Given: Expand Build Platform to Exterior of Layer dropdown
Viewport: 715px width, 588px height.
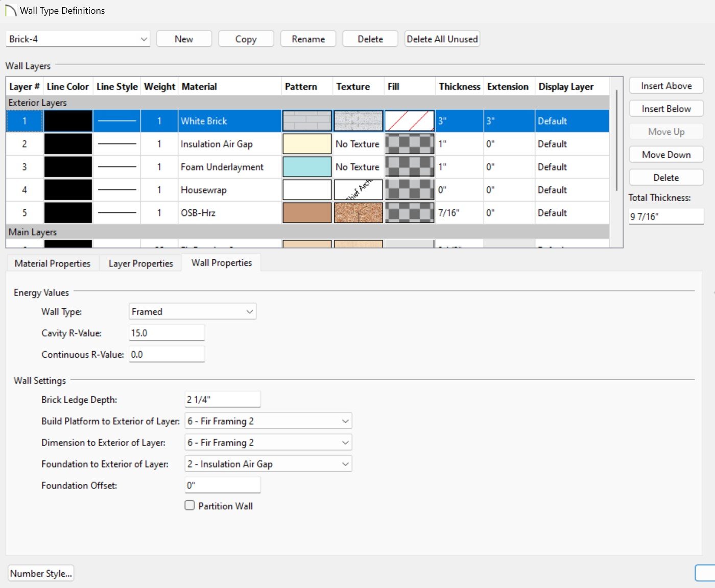Looking at the screenshot, I should [268, 421].
